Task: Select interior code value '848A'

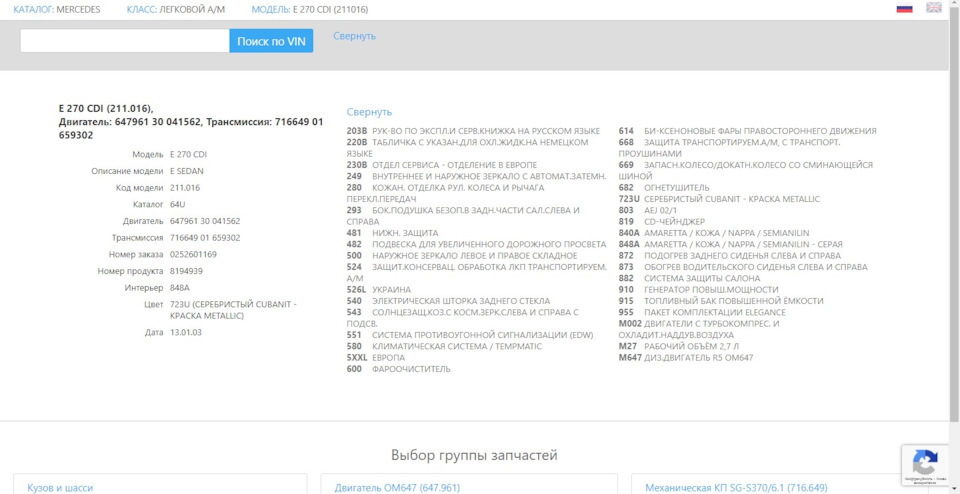Action: tap(179, 288)
